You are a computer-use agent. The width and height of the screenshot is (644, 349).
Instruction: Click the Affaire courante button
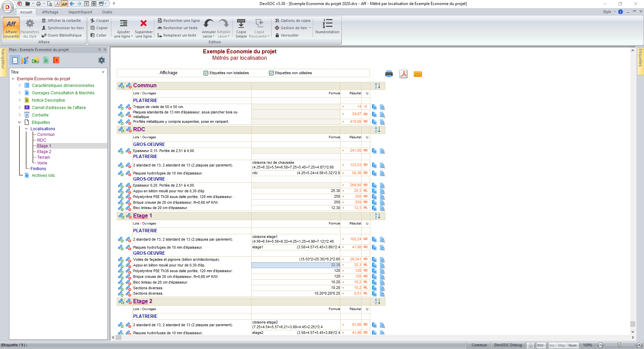pos(11,28)
